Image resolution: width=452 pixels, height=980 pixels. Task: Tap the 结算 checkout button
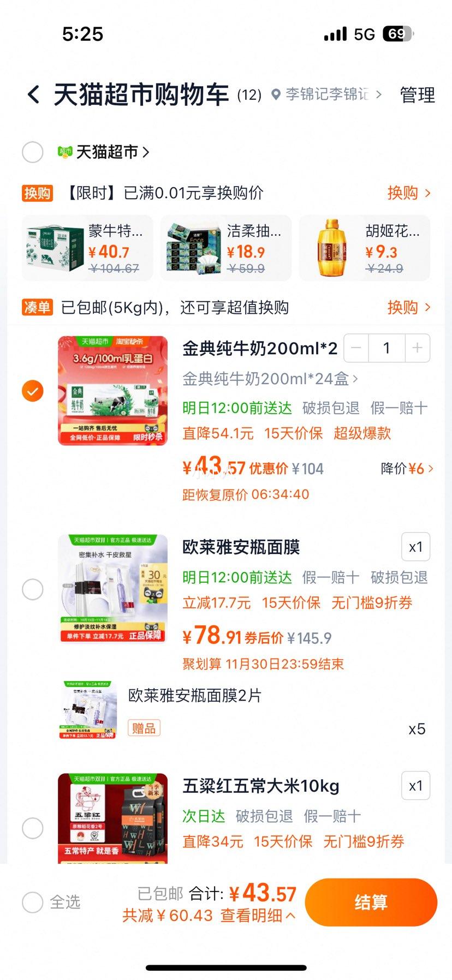pyautogui.click(x=371, y=903)
